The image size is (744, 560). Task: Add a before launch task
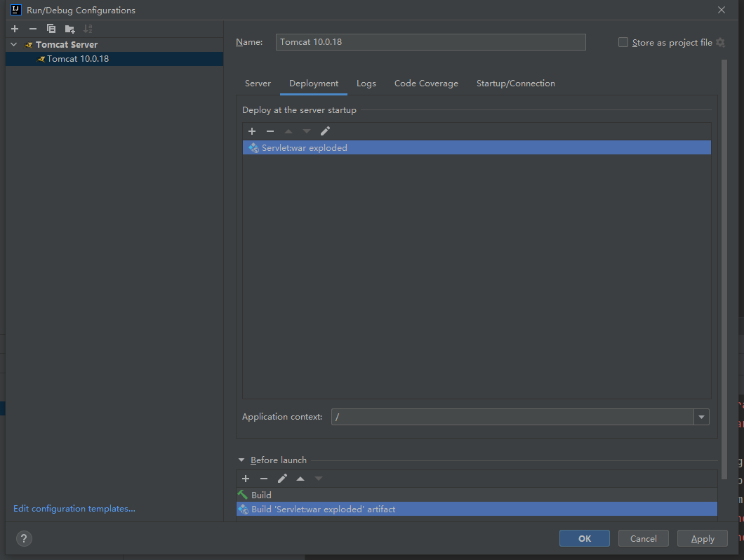(x=246, y=479)
